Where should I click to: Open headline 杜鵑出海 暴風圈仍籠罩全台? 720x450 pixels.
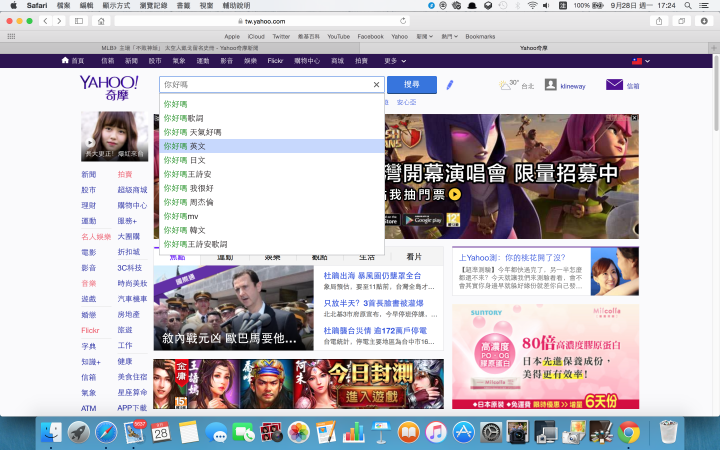372,276
